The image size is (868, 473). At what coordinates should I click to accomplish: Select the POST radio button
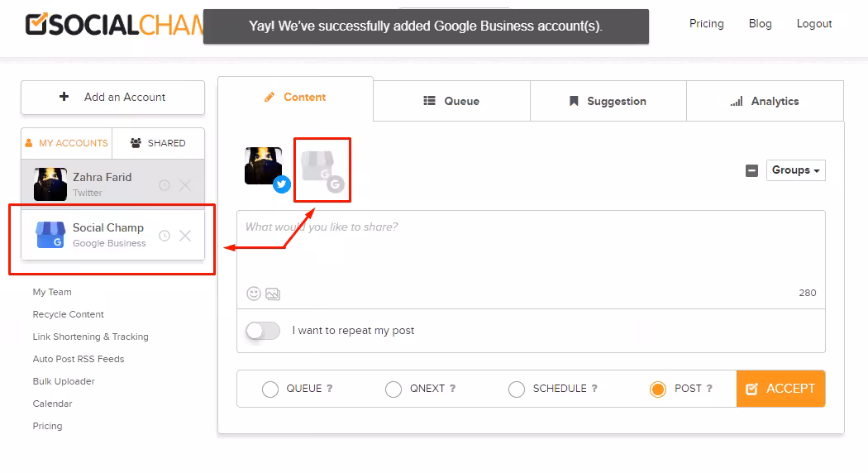[x=658, y=389]
